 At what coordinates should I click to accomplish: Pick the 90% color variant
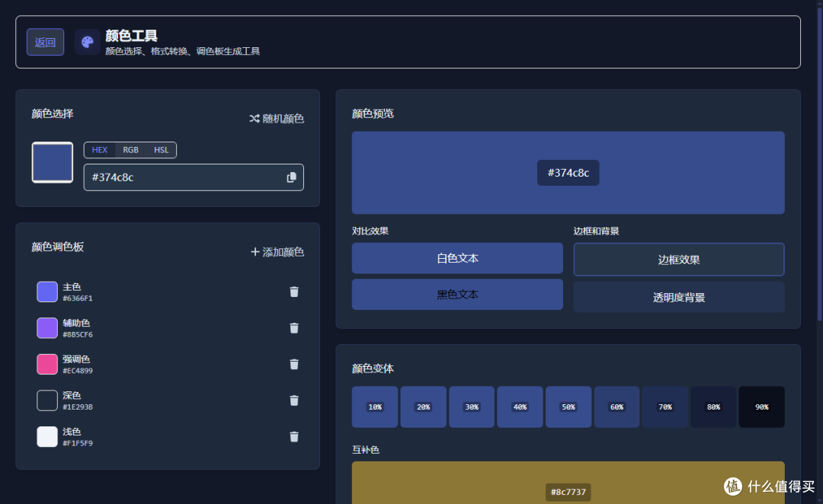coord(761,407)
